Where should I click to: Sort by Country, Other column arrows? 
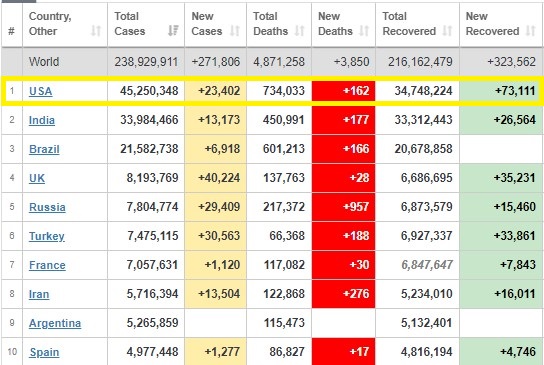point(96,31)
